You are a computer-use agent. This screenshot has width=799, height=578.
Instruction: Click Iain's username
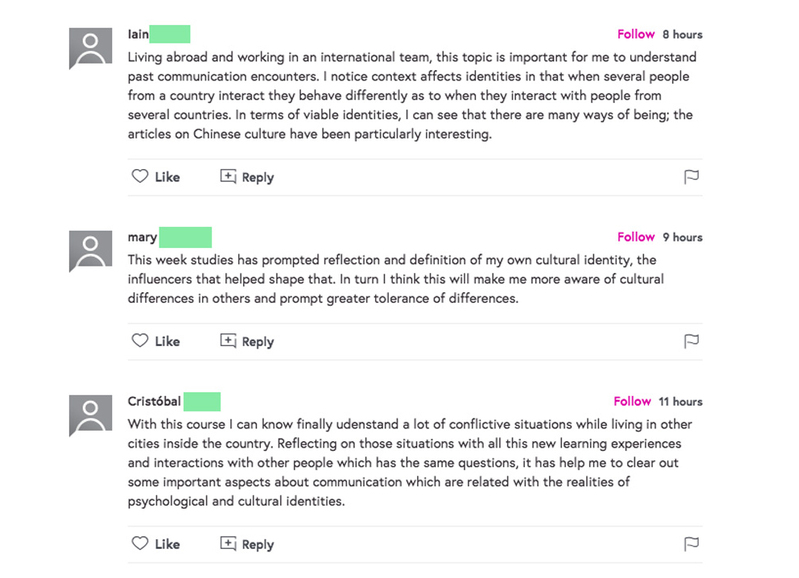[x=139, y=34]
